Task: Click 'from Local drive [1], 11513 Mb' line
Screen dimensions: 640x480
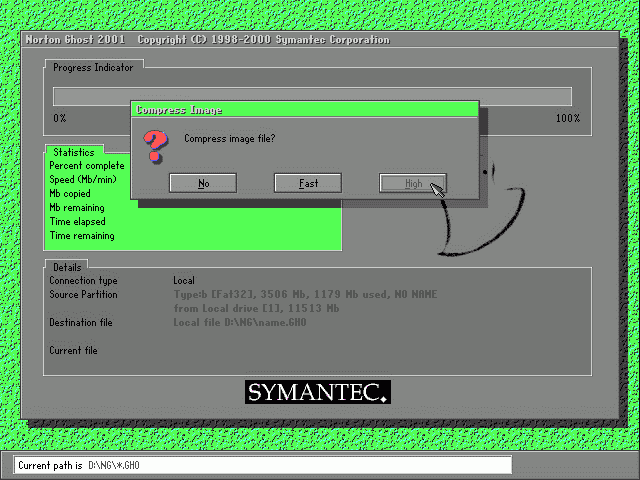Action: 256,308
